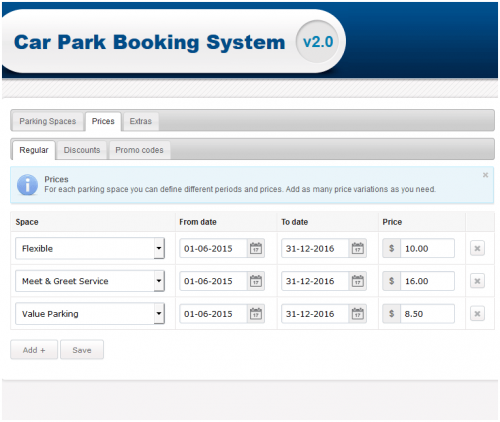The width and height of the screenshot is (500, 422).
Task: Click the To date column header
Action: 294,222
